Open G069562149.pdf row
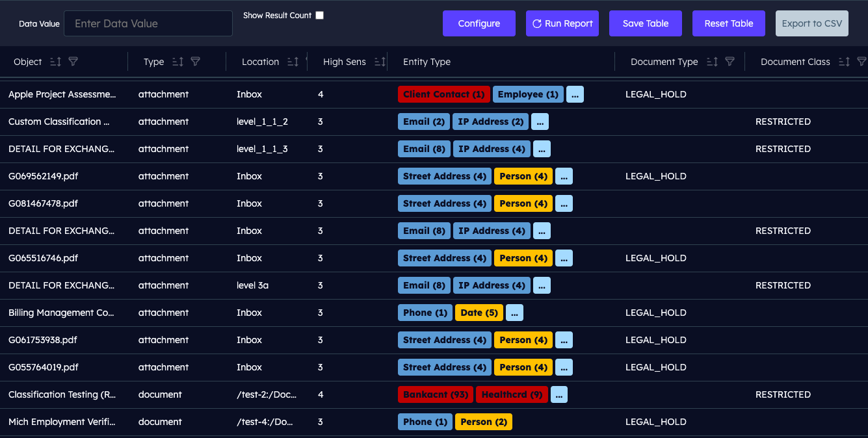The image size is (868, 438). 43,176
